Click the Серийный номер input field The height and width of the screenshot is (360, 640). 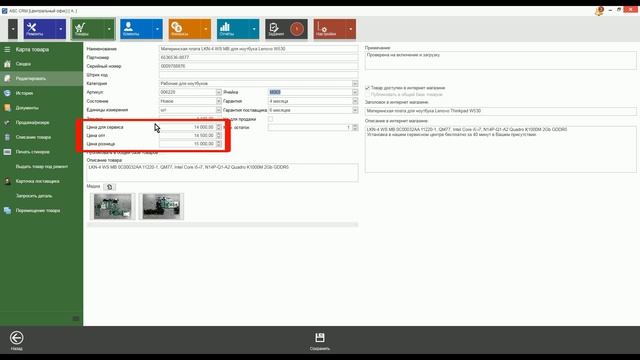258,66
